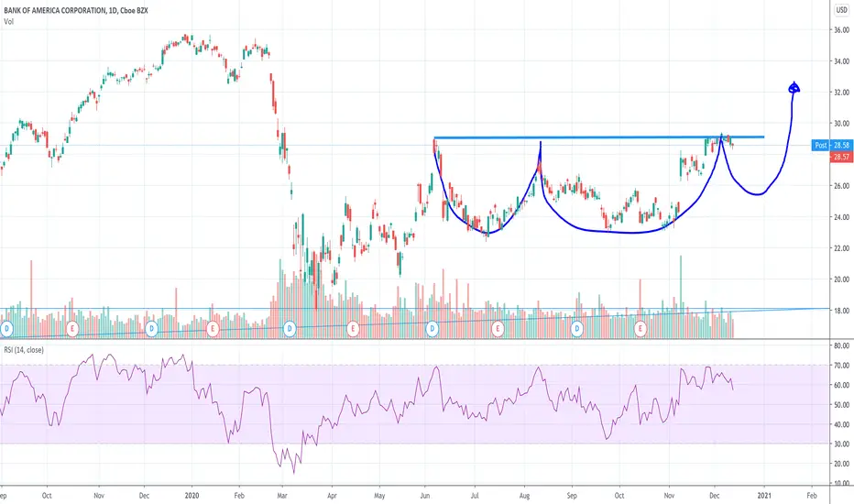
Task: Open the USD currency selector
Action: (841, 10)
